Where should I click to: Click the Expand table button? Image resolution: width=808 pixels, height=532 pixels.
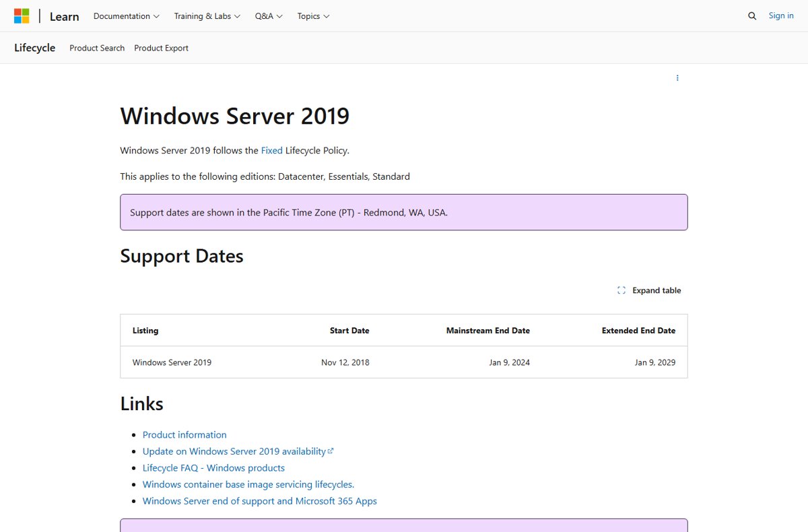tap(649, 290)
